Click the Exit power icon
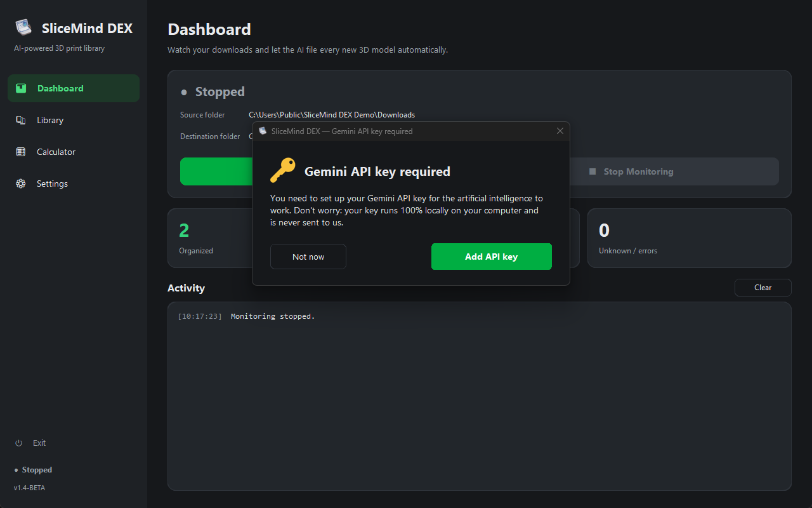812x508 pixels. (x=19, y=443)
